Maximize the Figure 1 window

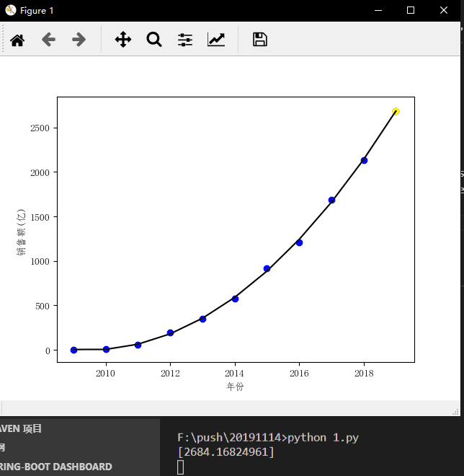[411, 10]
